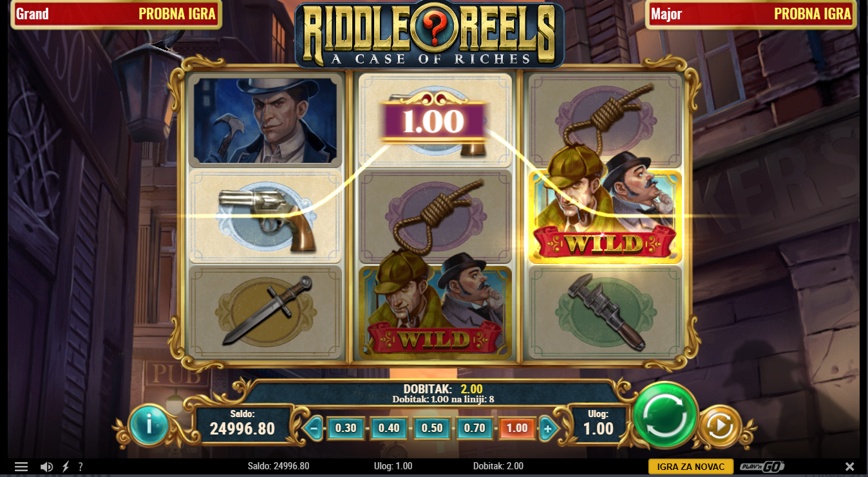The height and width of the screenshot is (477, 868).
Task: Select the 0.40 bet value
Action: click(x=389, y=428)
